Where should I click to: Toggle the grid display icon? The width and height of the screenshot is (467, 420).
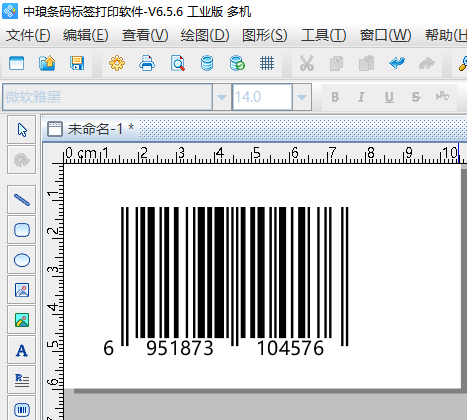267,63
